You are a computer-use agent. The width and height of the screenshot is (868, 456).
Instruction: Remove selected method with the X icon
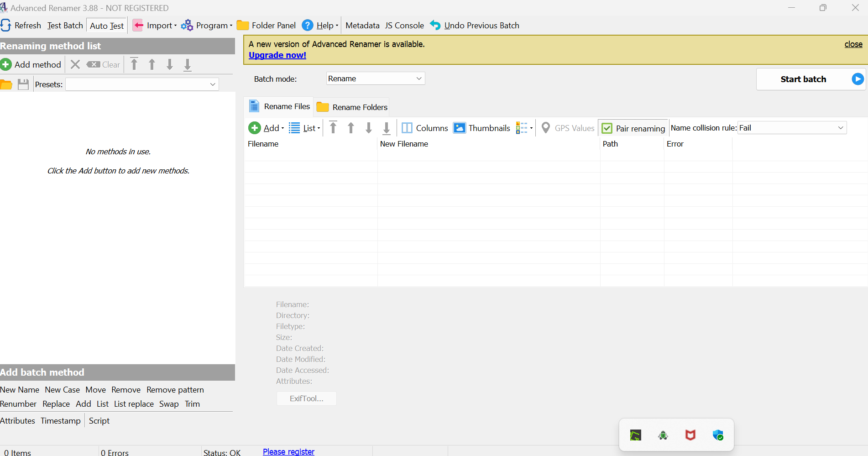[x=75, y=65]
